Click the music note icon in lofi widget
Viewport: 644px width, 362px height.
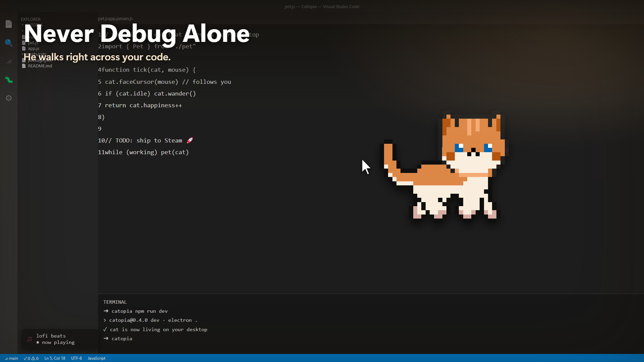pyautogui.click(x=30, y=339)
